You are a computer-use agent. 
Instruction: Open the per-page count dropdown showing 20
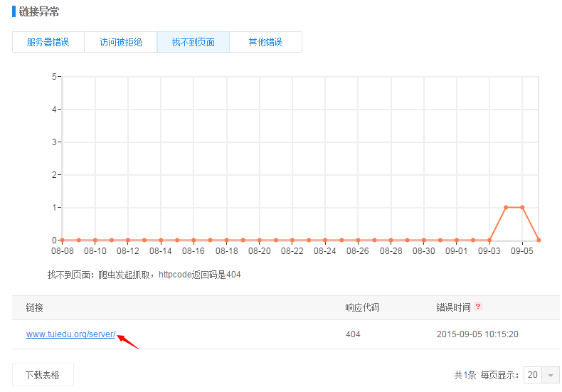click(x=541, y=375)
